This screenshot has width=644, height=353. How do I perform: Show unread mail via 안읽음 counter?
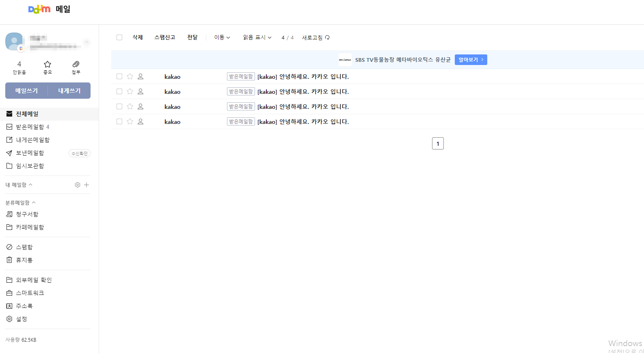(x=19, y=67)
